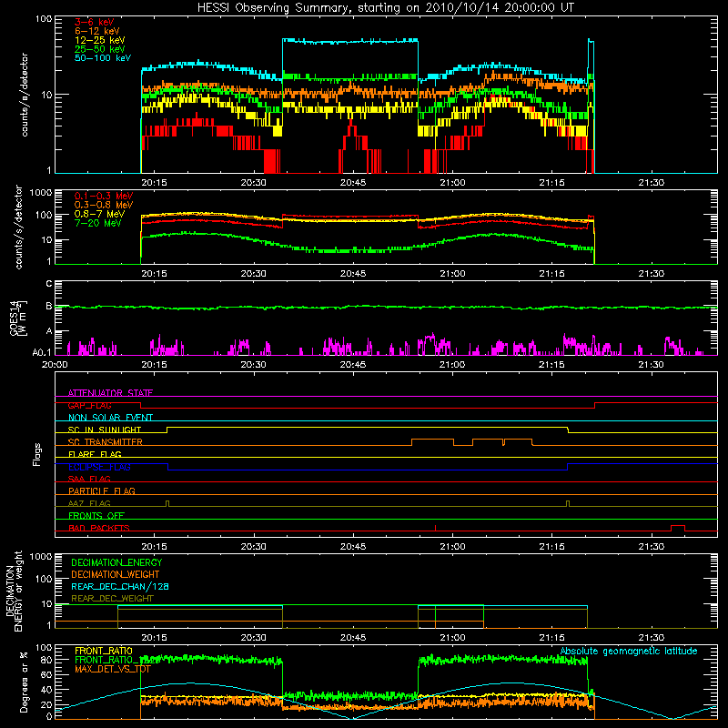This screenshot has width=728, height=728.
Task: Select the SC_IN_SUNLIGHT flag label
Action: [x=105, y=430]
